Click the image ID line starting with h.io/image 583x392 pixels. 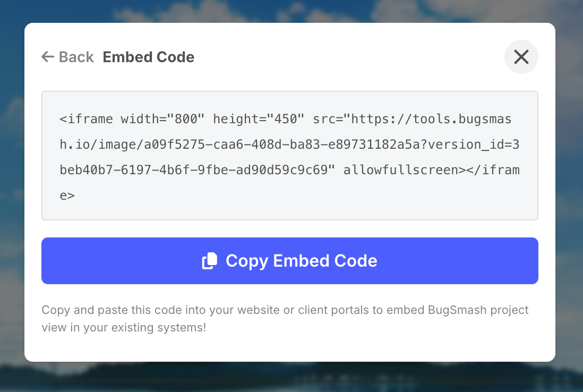[212, 144]
